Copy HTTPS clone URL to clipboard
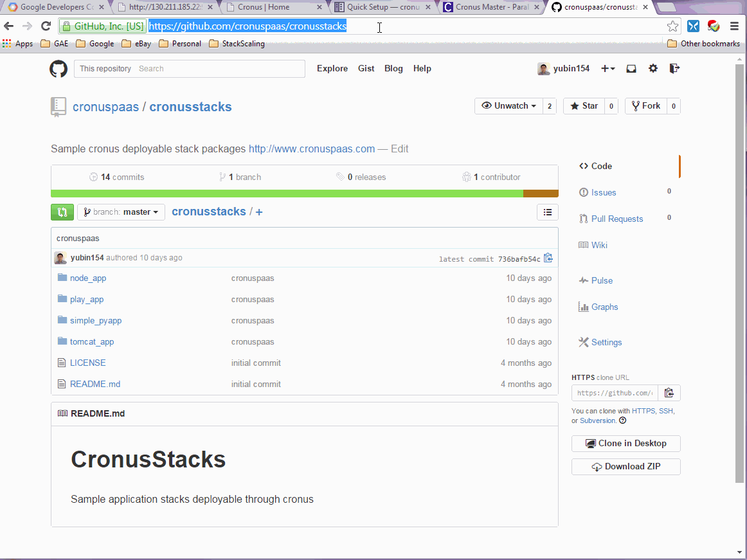This screenshot has width=747, height=560. click(x=669, y=393)
